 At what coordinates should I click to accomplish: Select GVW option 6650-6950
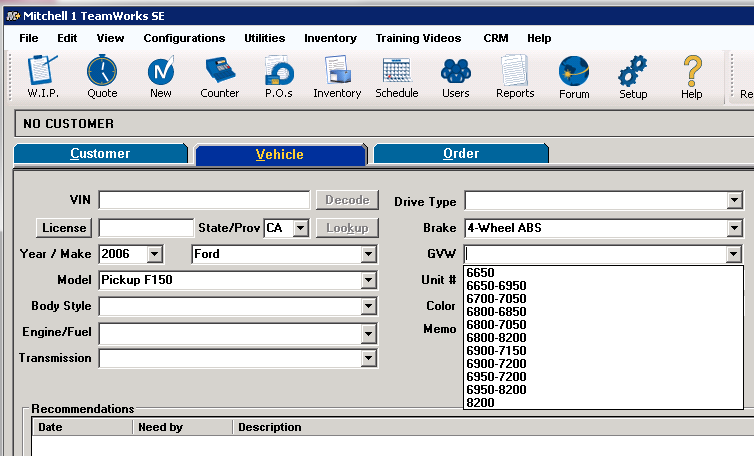603,286
